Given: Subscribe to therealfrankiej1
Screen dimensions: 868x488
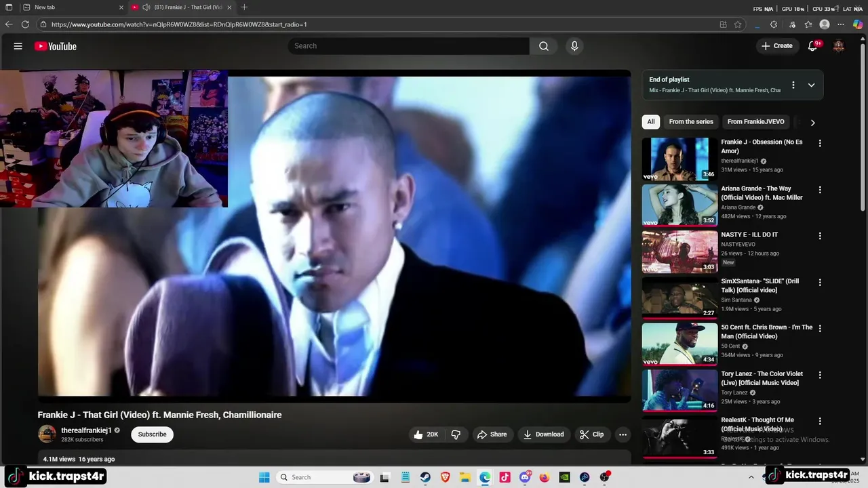Looking at the screenshot, I should pos(153,434).
